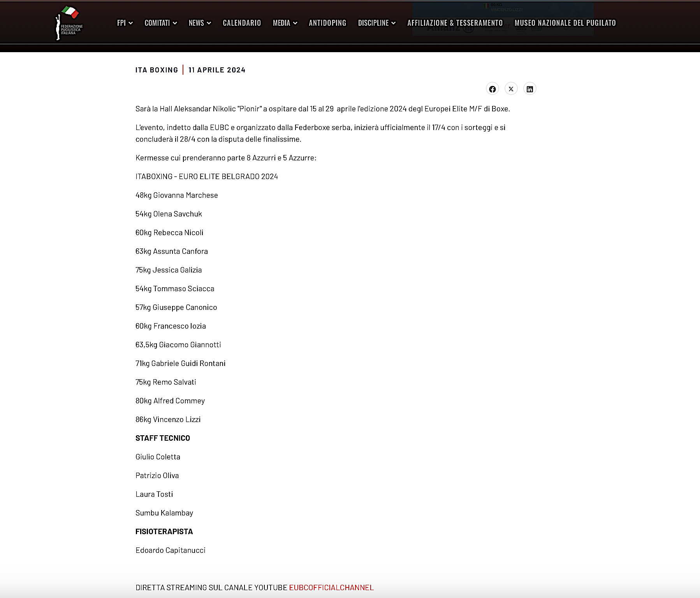Click the FISIOTERAPISTA heading
Image resolution: width=700 pixels, height=598 pixels.
[164, 531]
